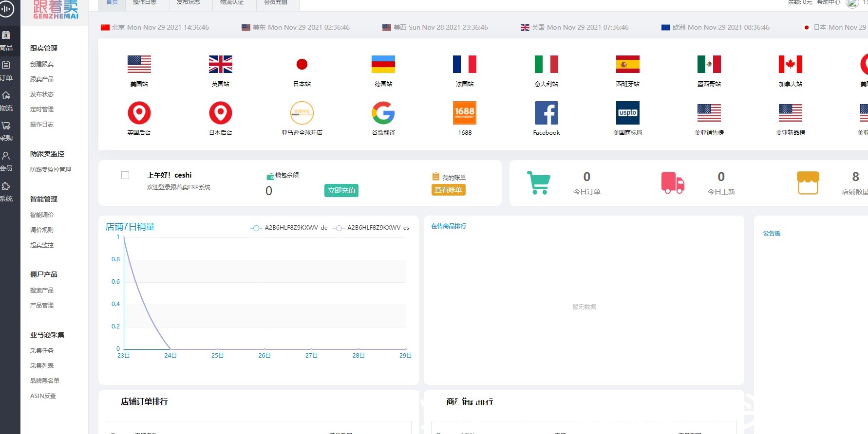Click the 立即充值 button
Screen dimensions: 868x434
[x=341, y=190]
